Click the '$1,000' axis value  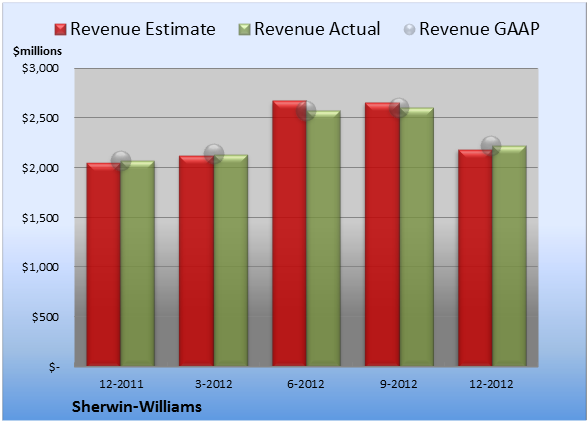pyautogui.click(x=40, y=267)
